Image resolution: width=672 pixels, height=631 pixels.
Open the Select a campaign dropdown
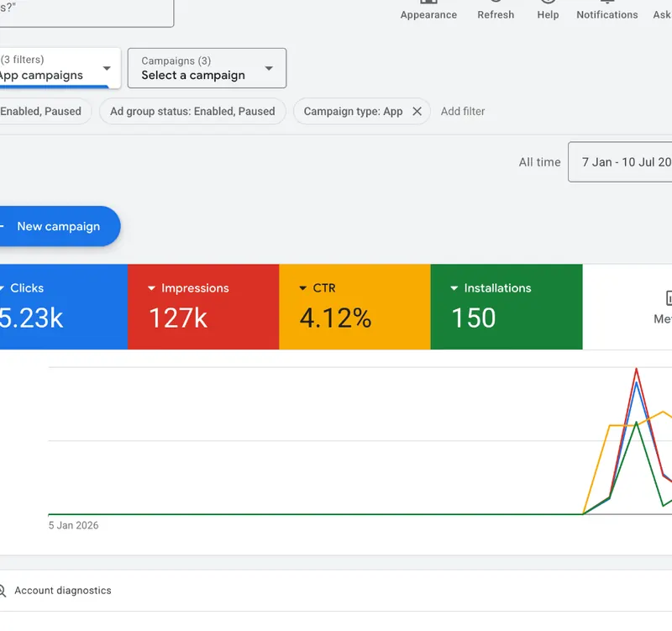[207, 68]
